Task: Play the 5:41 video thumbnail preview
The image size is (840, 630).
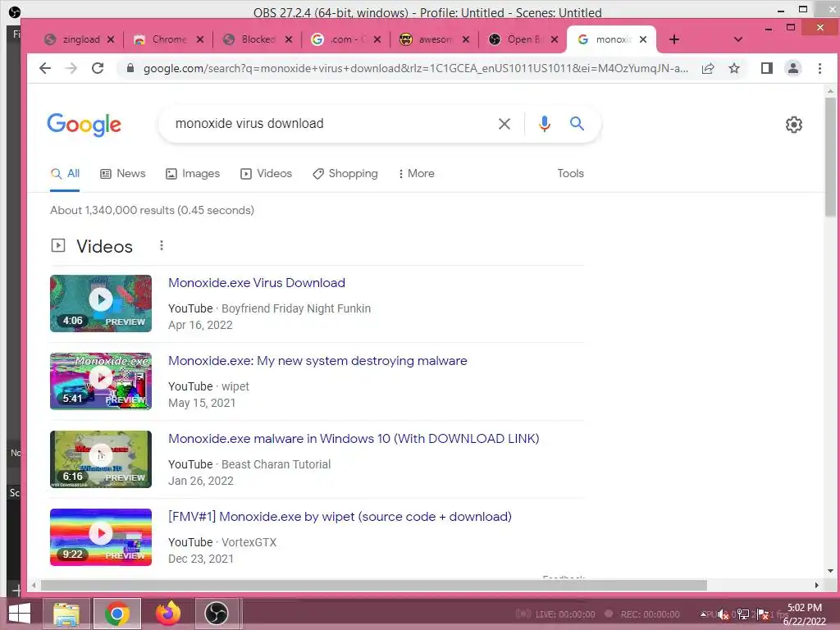Action: click(101, 381)
